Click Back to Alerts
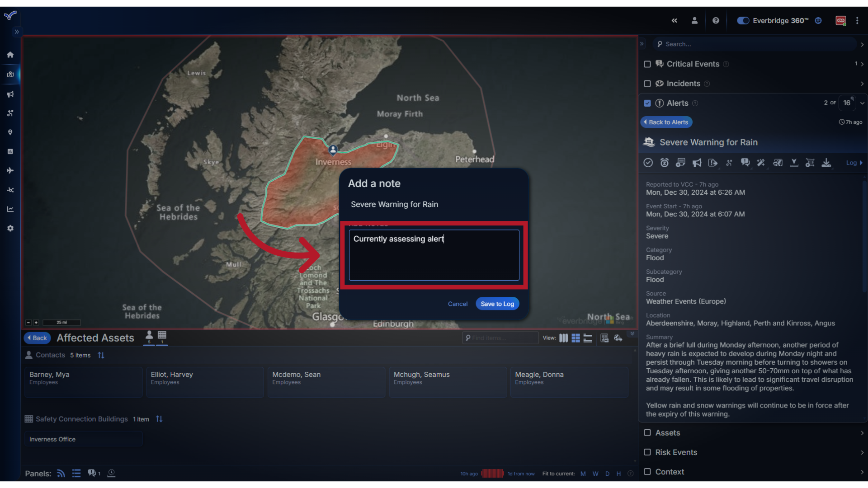The width and height of the screenshot is (868, 488). tap(666, 122)
